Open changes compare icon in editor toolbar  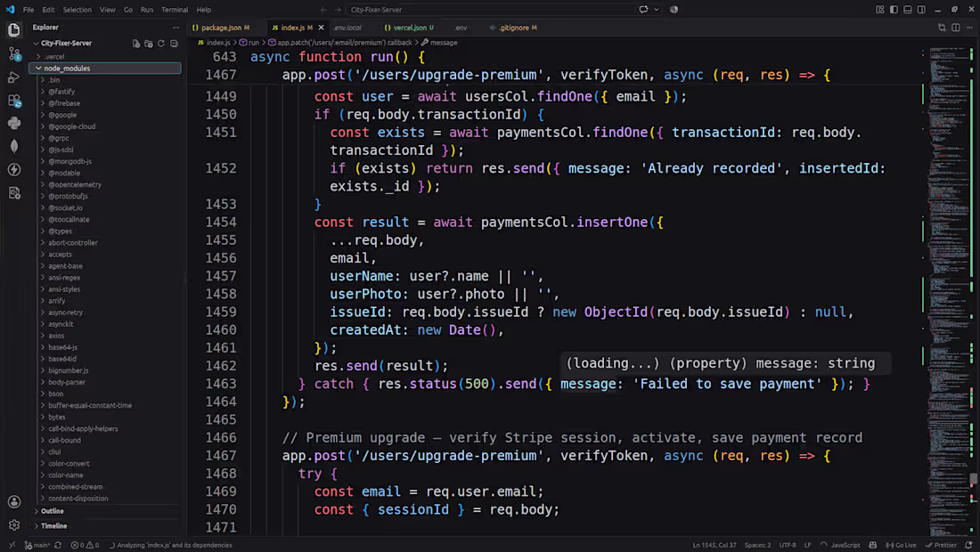click(942, 28)
